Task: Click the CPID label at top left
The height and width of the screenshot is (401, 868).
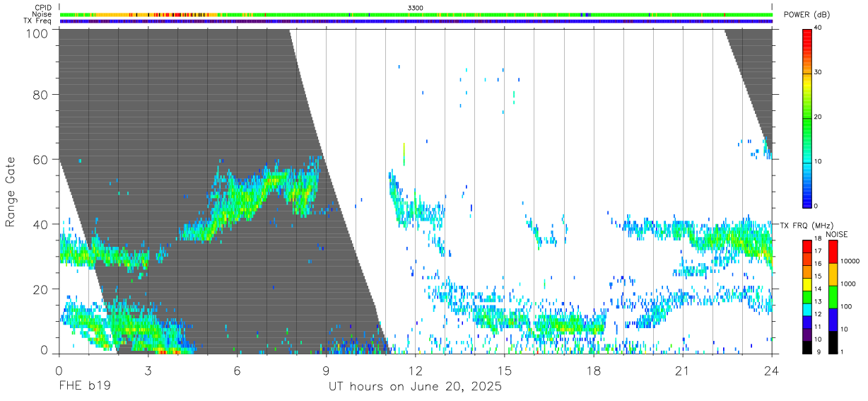Action: [43, 8]
